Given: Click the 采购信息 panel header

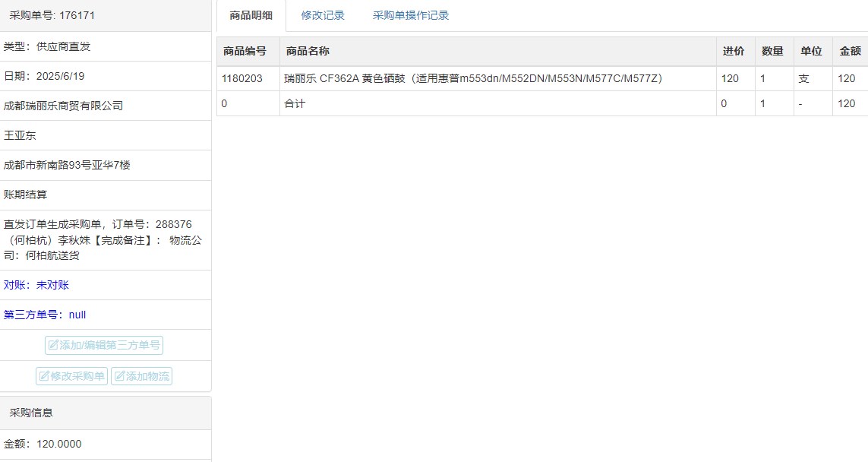Looking at the screenshot, I should point(31,413).
